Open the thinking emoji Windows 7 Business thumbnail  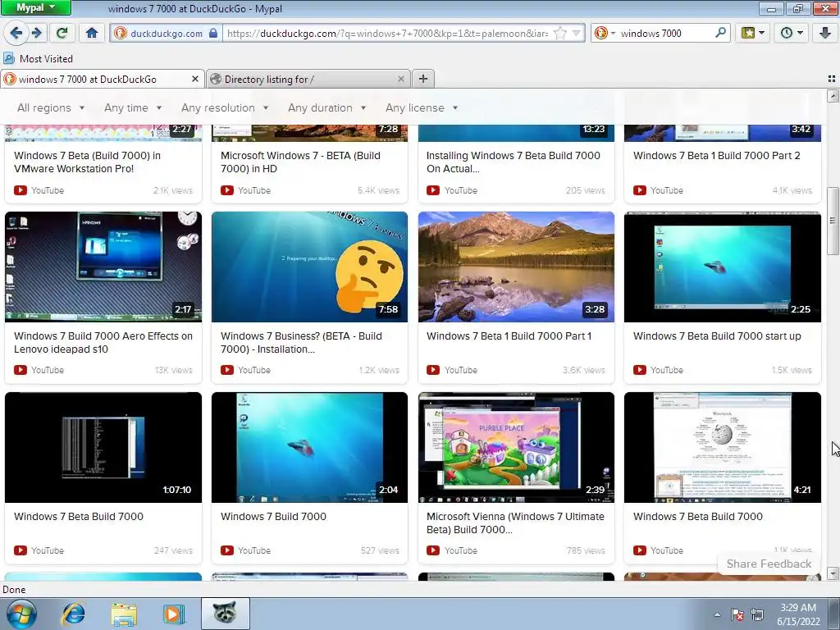pos(309,267)
